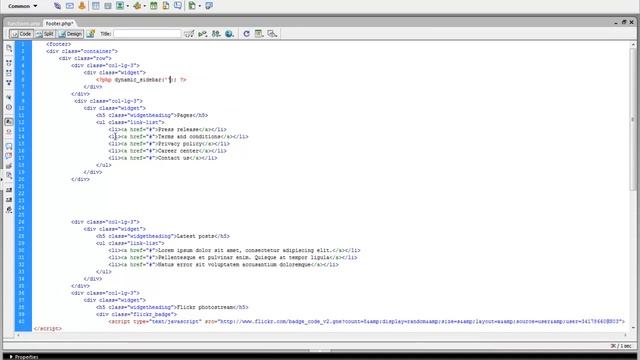The image size is (640, 360).
Task: Insert an Email Link
Action: tap(70, 6)
